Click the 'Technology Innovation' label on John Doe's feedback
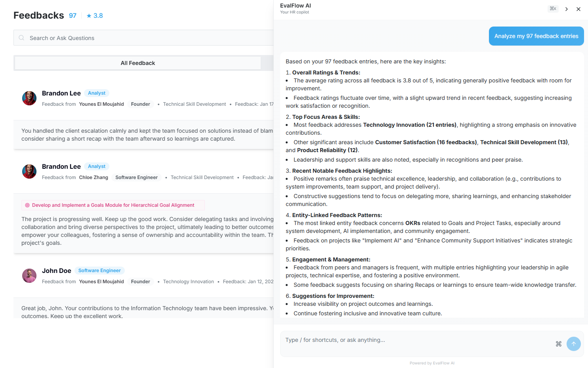This screenshot has height=368, width=588. pyautogui.click(x=189, y=282)
